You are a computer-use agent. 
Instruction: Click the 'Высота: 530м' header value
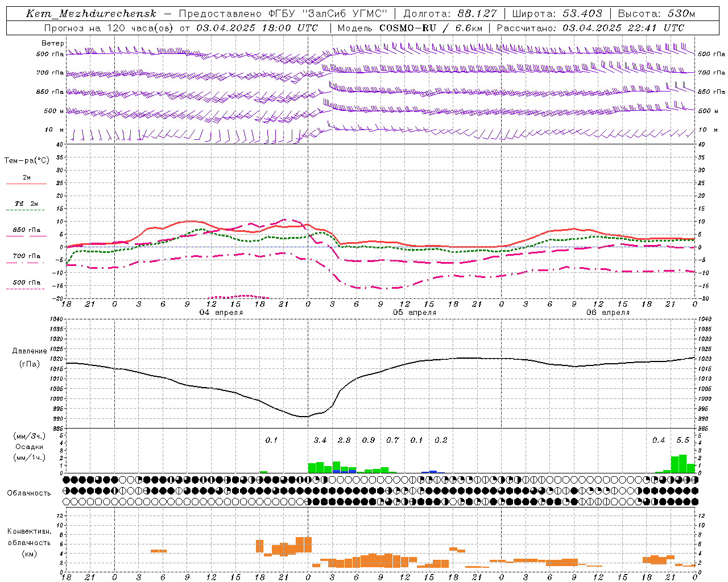[656, 14]
